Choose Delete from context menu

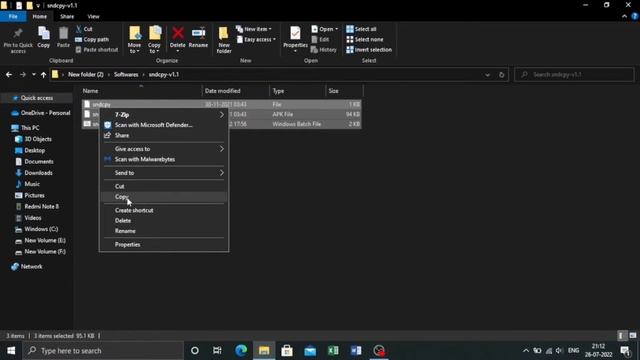[x=164, y=220]
